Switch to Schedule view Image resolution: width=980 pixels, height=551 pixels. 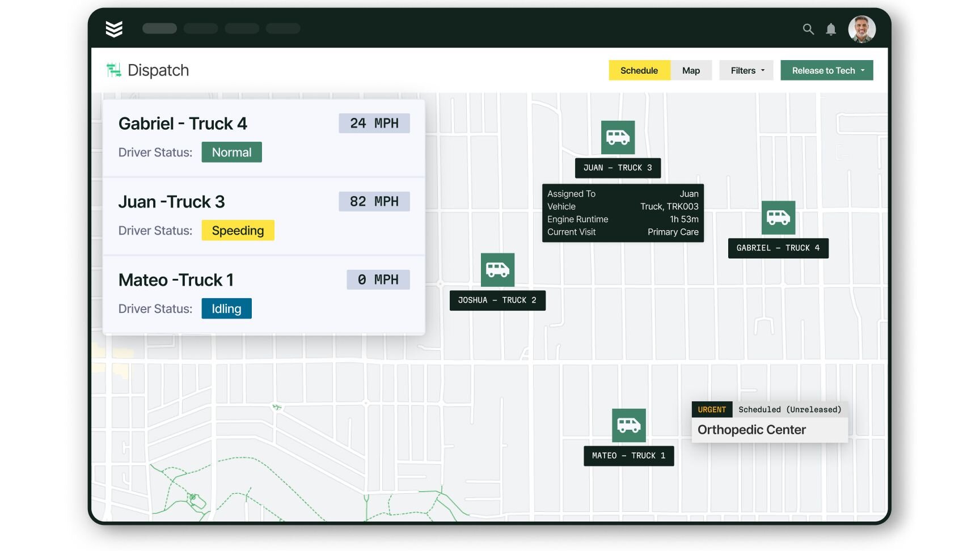[x=639, y=70]
